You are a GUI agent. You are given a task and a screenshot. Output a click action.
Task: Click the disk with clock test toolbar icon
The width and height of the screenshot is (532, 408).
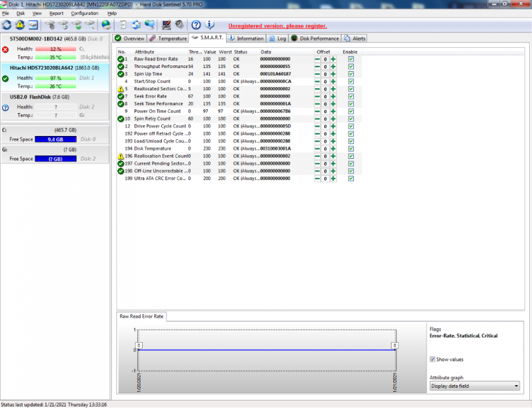point(63,24)
